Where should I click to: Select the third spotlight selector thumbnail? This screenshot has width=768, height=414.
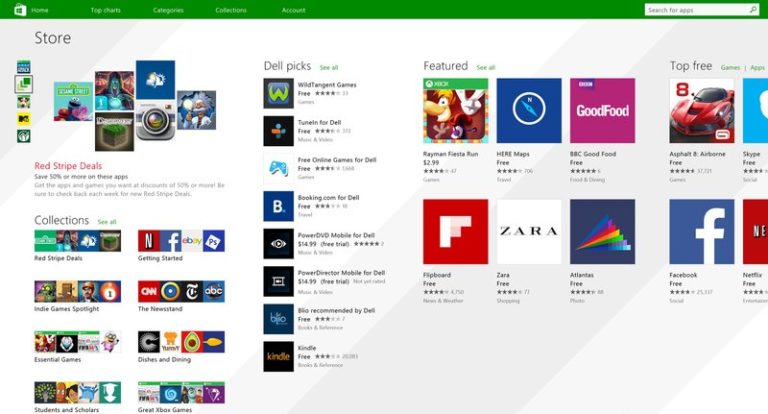pyautogui.click(x=24, y=102)
